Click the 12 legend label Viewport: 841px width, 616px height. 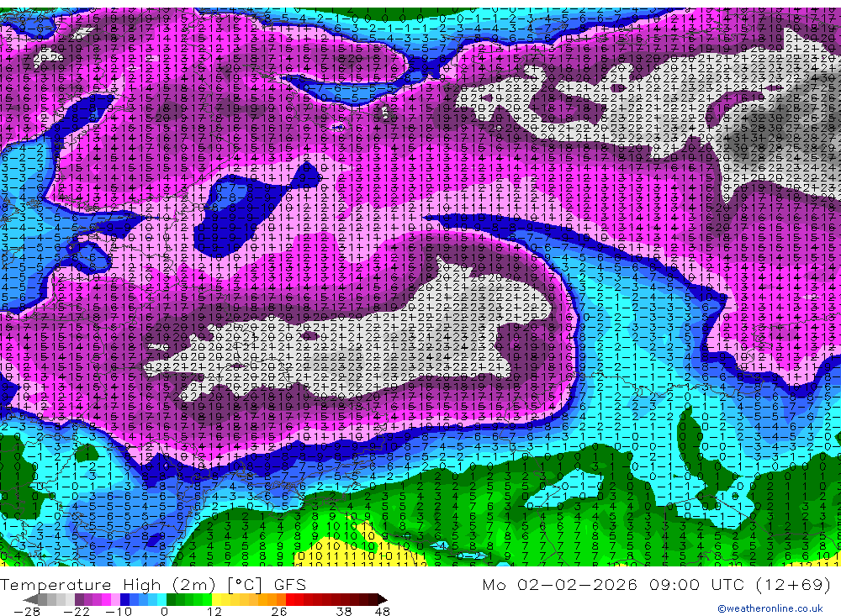(x=214, y=611)
